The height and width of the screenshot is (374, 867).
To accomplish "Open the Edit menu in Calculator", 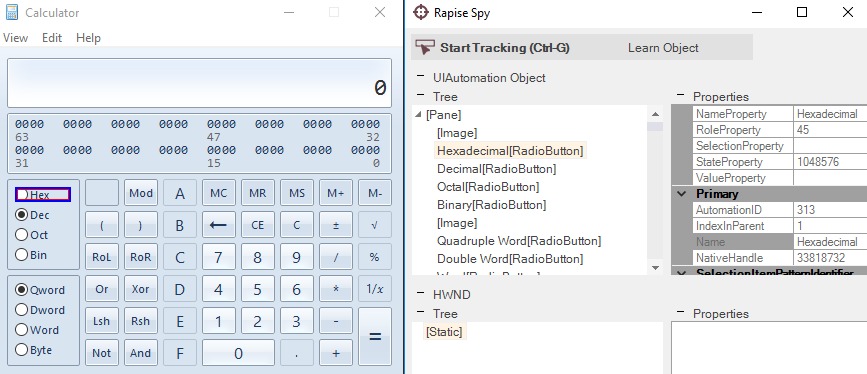I will pyautogui.click(x=52, y=38).
